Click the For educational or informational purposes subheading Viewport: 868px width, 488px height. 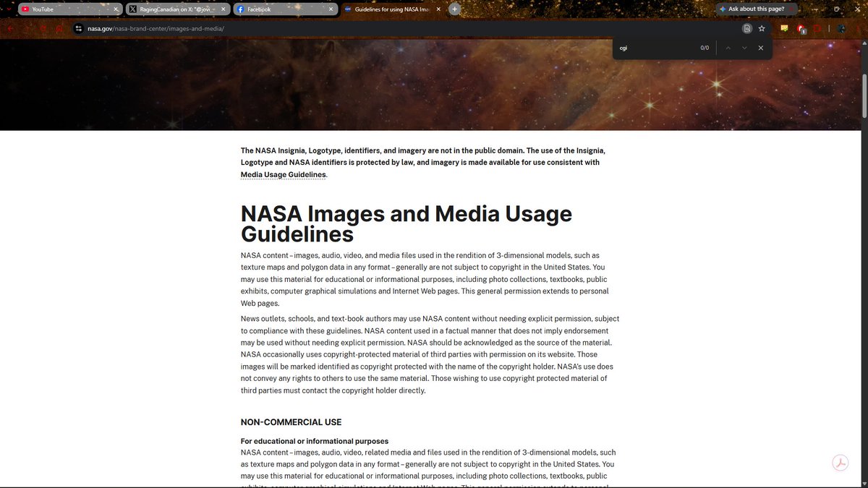tap(315, 441)
